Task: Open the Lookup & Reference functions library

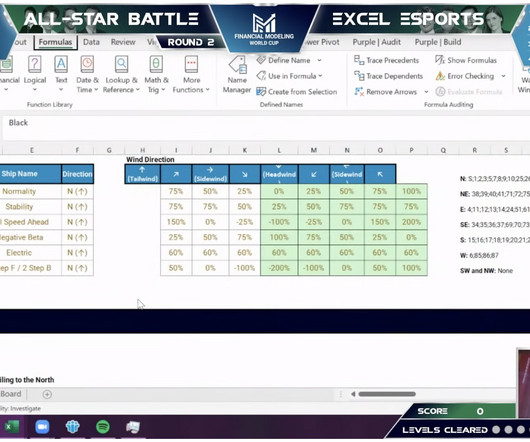Action: tap(121, 73)
